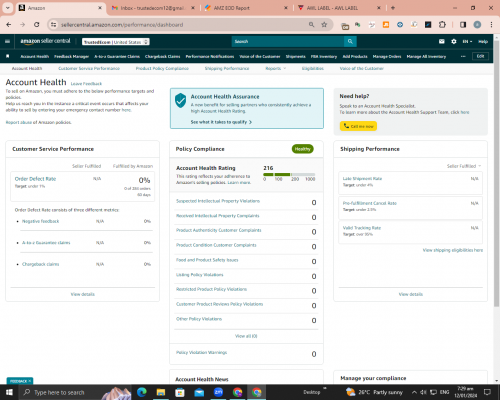Click View all (0) policy link

(246, 336)
